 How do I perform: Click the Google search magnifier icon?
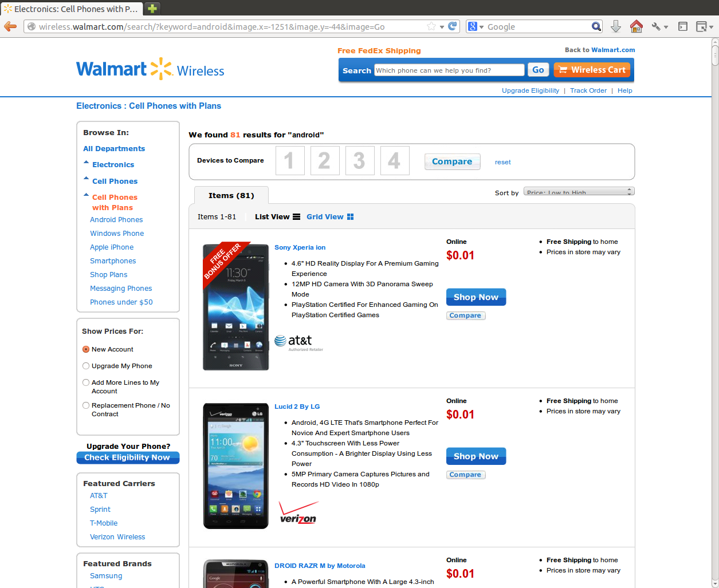[596, 26]
